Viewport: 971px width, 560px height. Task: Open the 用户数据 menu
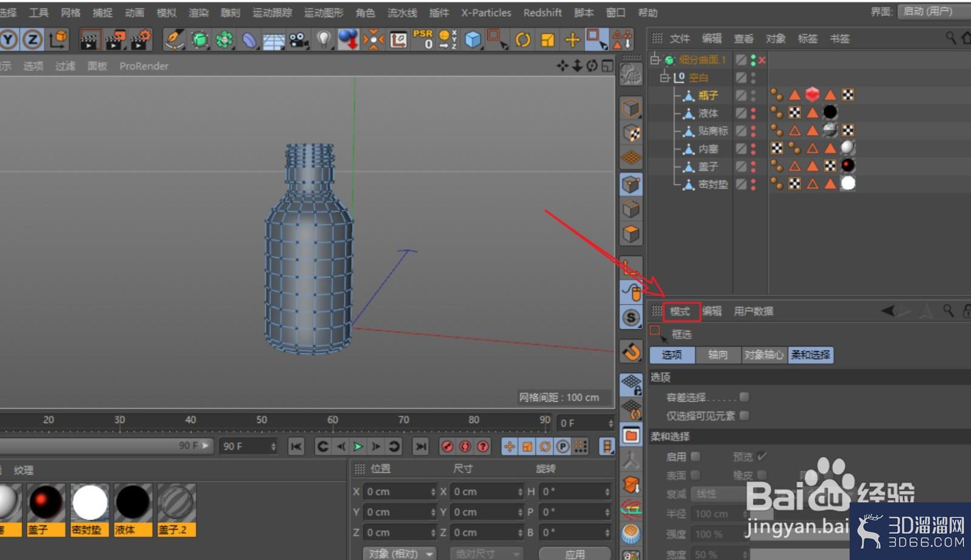753,311
